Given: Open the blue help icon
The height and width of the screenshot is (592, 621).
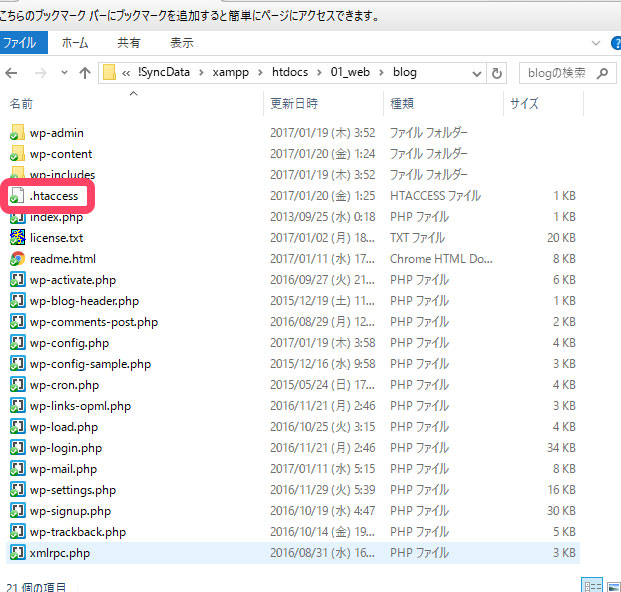Looking at the screenshot, I should [x=616, y=43].
